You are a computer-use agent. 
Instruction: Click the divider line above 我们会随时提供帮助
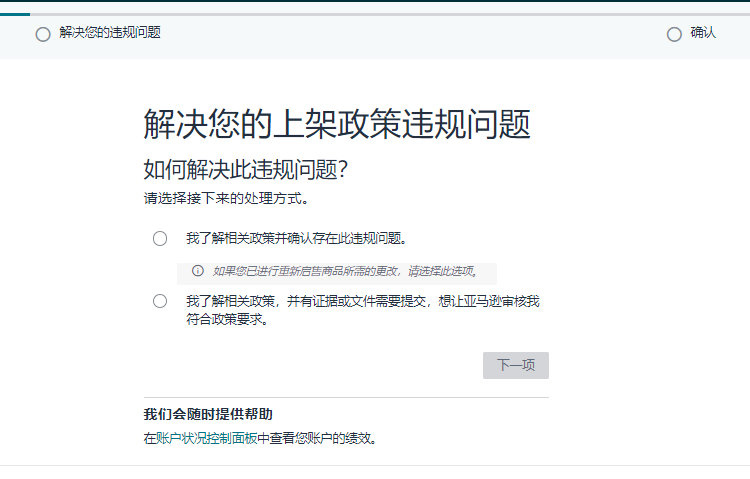point(346,397)
